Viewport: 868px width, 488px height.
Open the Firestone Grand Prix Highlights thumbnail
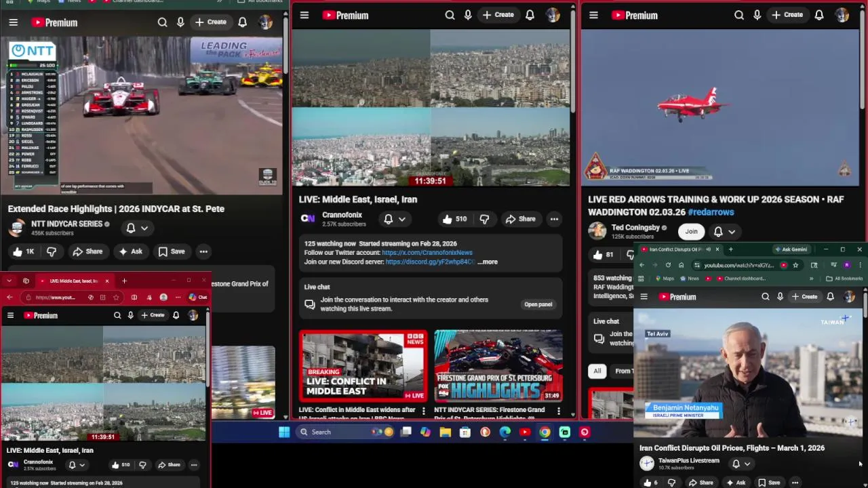(x=498, y=367)
